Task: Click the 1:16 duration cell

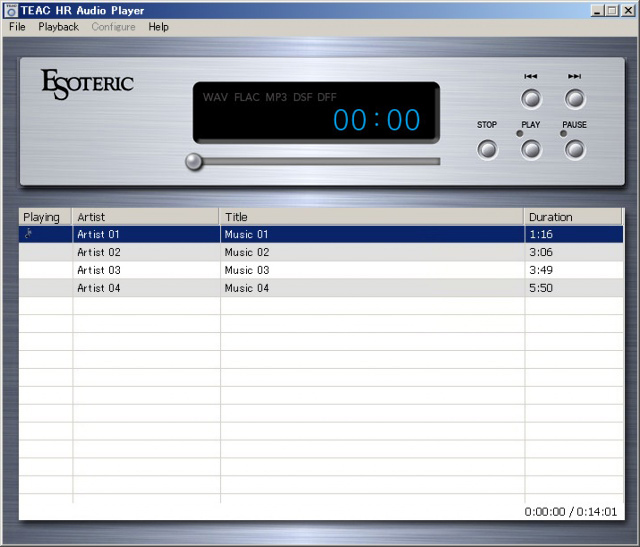Action: click(574, 234)
